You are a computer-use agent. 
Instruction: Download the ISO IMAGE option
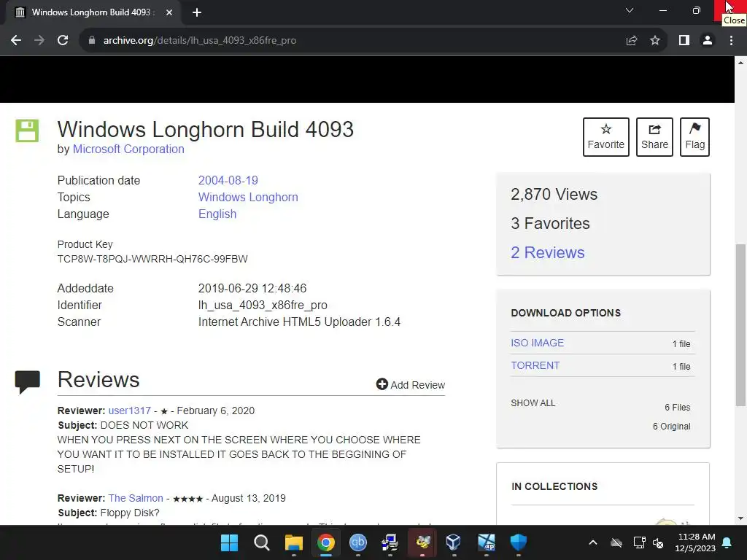(x=537, y=343)
